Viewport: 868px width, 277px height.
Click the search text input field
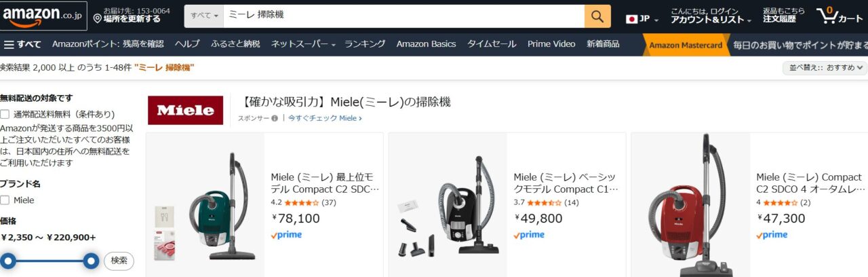pos(403,16)
